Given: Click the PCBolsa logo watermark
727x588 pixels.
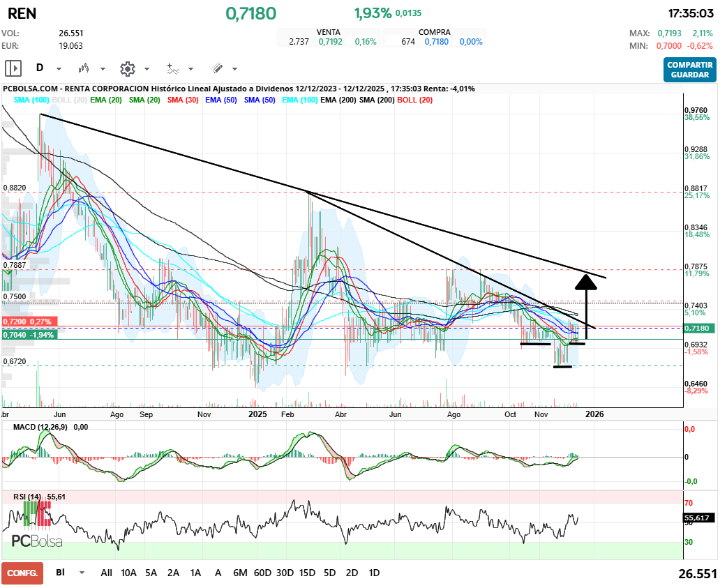Looking at the screenshot, I should (36, 541).
